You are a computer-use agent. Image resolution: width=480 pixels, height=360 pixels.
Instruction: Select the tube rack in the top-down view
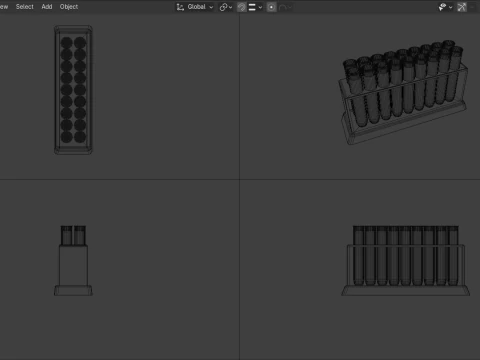click(x=73, y=90)
